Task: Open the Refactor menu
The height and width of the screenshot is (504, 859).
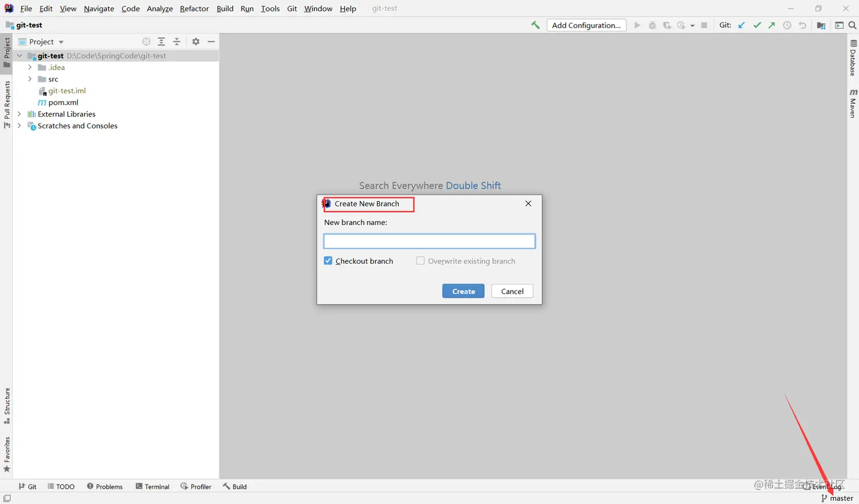Action: click(x=194, y=9)
